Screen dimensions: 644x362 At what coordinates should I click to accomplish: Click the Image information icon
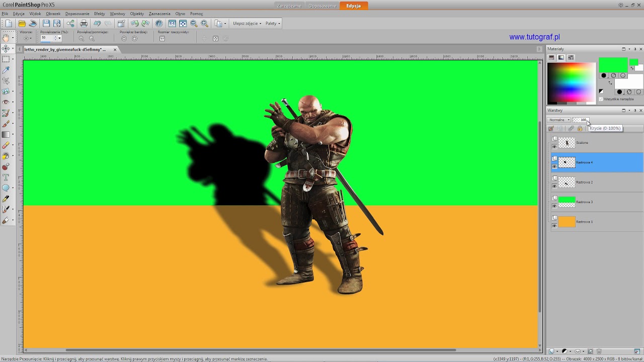[159, 24]
